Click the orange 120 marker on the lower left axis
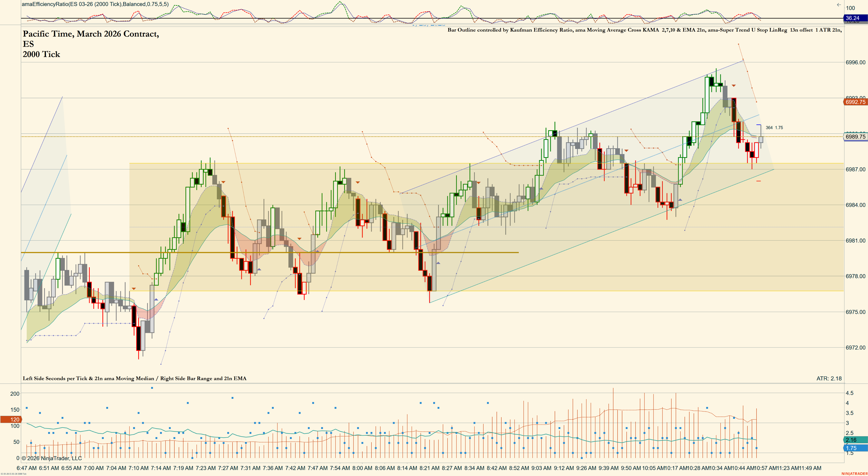868x476 pixels. [x=11, y=419]
